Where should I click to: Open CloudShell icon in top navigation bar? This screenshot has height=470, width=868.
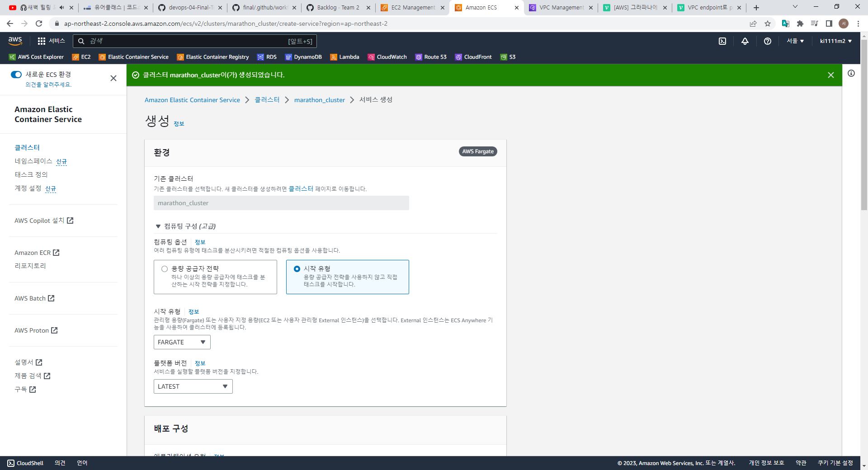point(722,41)
